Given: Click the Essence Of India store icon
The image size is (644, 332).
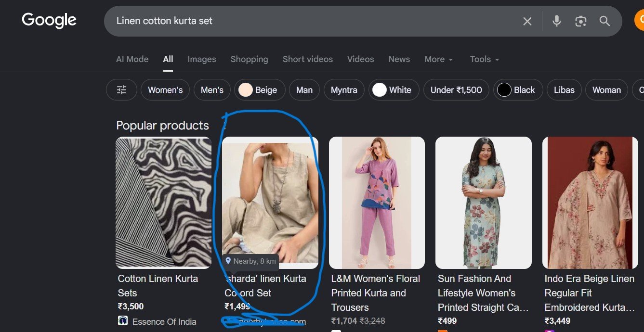Looking at the screenshot, I should (123, 321).
